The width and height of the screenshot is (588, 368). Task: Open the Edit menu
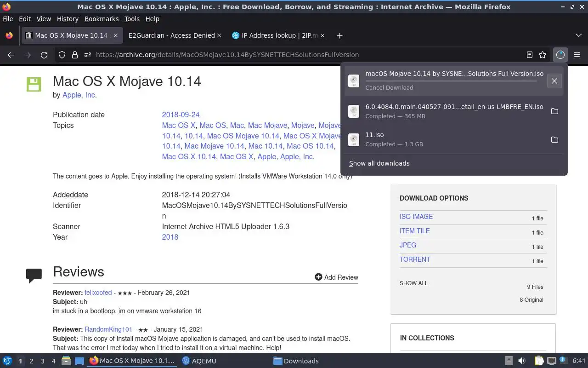[25, 19]
